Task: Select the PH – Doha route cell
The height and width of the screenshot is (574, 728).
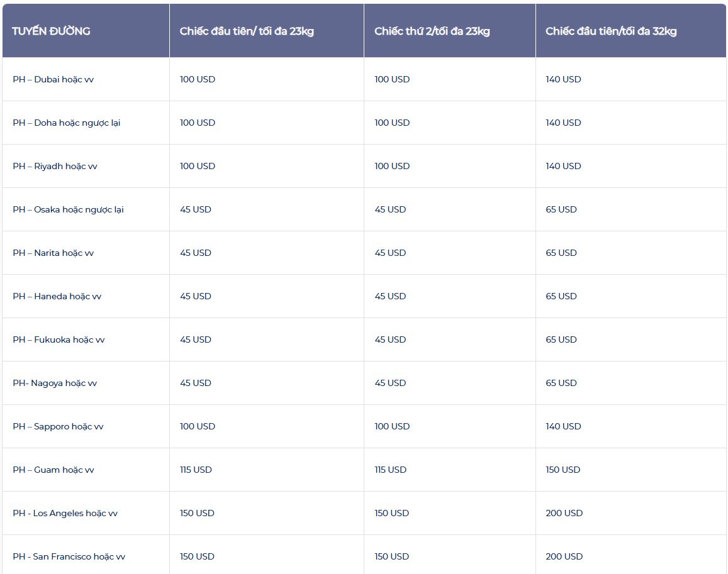Action: (x=66, y=123)
